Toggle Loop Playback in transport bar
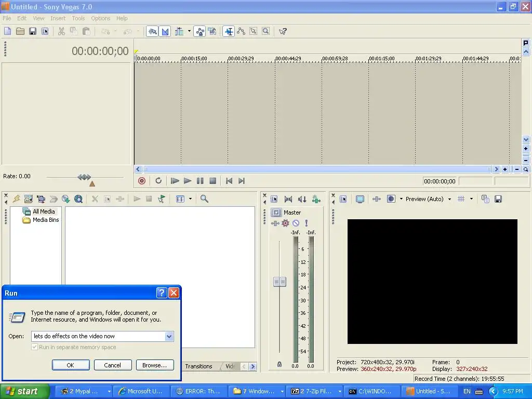This screenshot has width=532, height=399. [x=158, y=181]
